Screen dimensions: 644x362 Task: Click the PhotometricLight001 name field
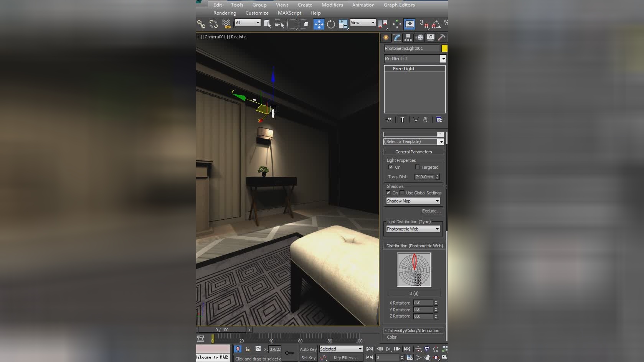[412, 48]
